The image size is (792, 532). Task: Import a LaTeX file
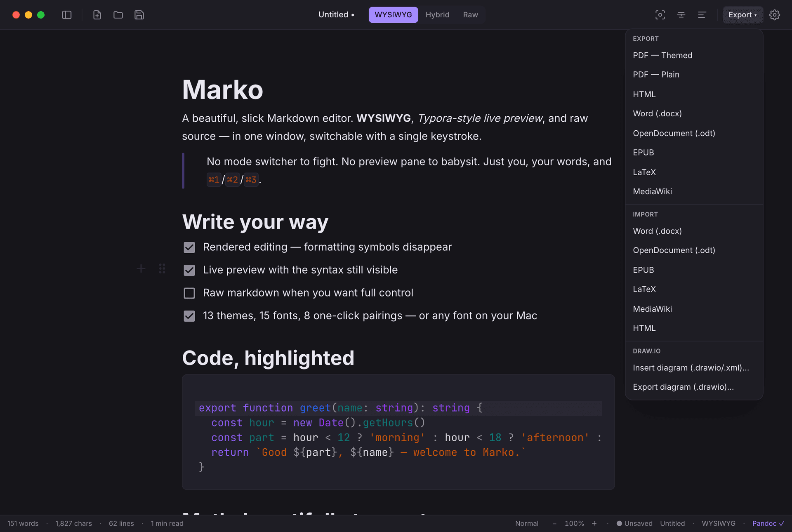[694, 289]
